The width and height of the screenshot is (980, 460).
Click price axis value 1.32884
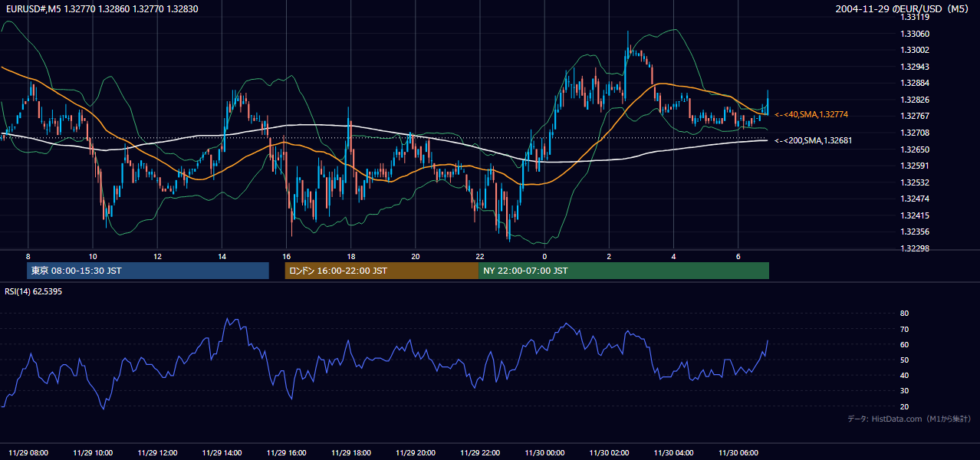(x=916, y=83)
